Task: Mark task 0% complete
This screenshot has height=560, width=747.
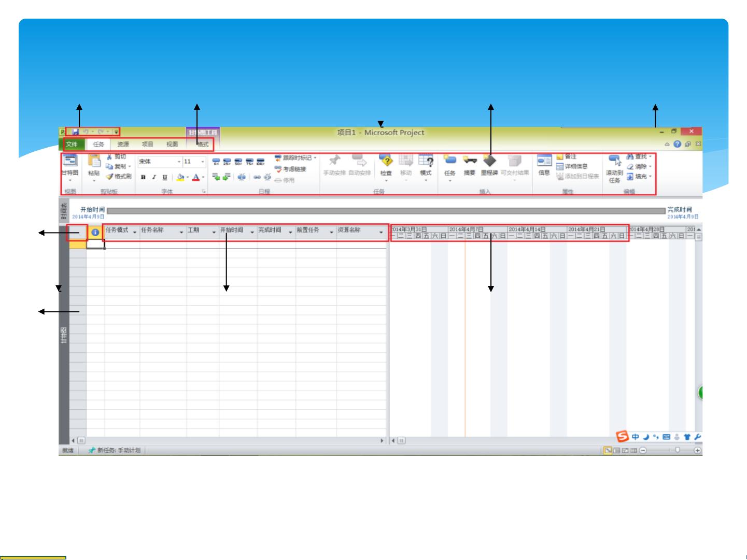Action: pyautogui.click(x=216, y=162)
